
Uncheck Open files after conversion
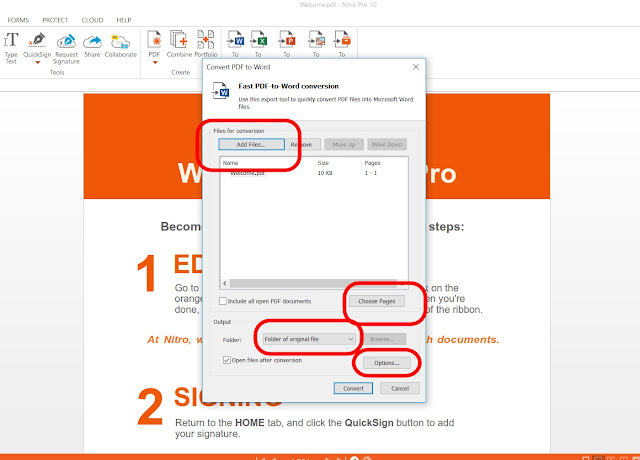[x=227, y=360]
